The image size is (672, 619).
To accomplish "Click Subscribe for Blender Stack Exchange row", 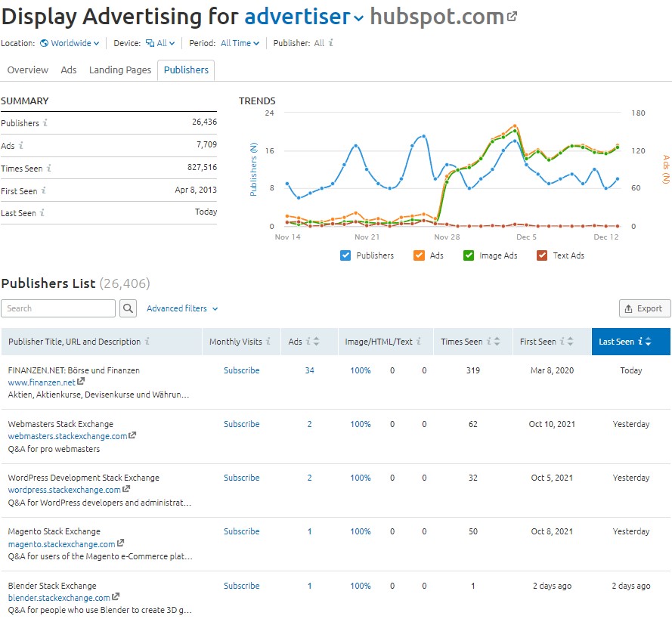I will click(242, 586).
